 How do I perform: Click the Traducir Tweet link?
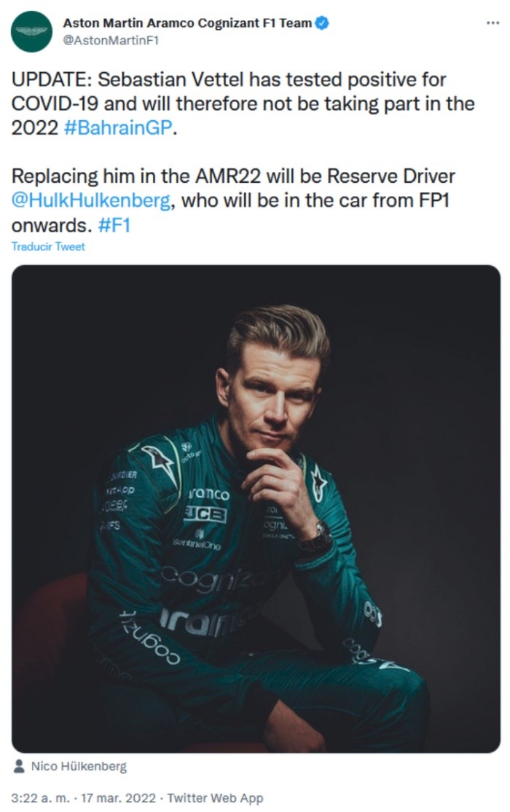[48, 247]
